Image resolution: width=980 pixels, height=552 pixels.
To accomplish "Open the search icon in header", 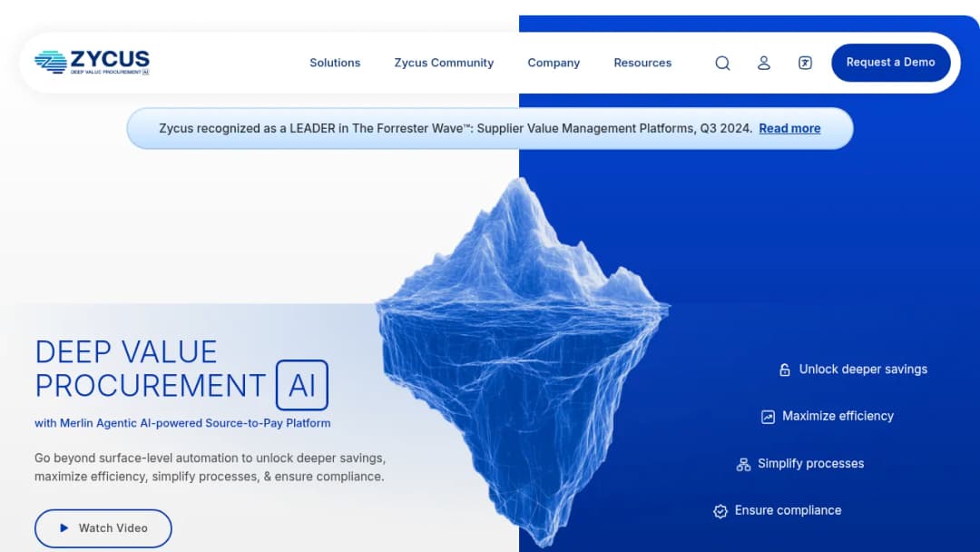I will tap(722, 64).
